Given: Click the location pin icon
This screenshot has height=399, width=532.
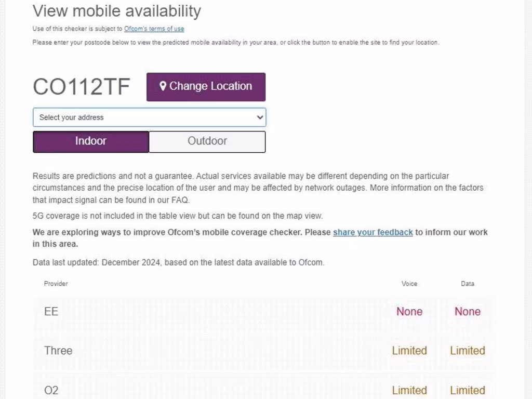Looking at the screenshot, I should pyautogui.click(x=163, y=86).
